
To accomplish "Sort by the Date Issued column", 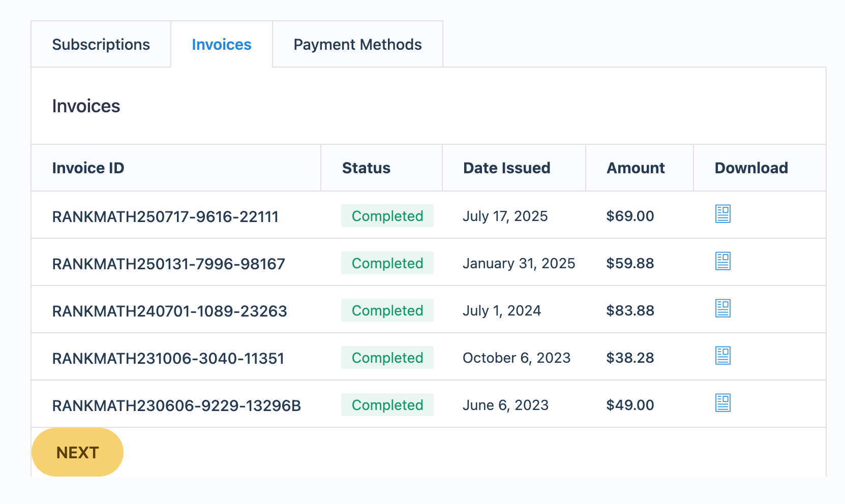I will coord(506,168).
